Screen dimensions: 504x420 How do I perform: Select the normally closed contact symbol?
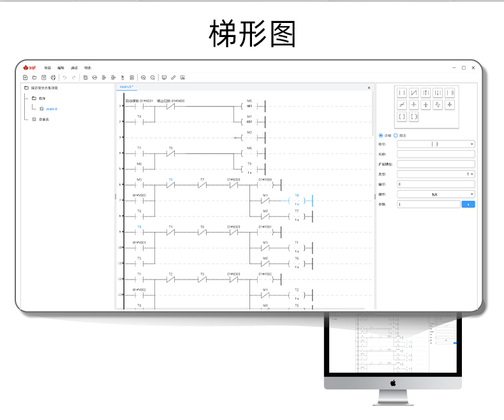coord(414,93)
